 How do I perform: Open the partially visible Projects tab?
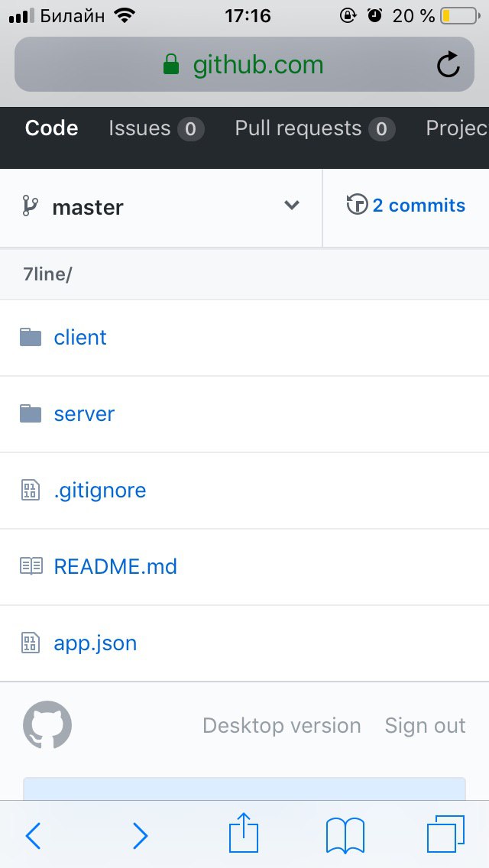pyautogui.click(x=457, y=128)
